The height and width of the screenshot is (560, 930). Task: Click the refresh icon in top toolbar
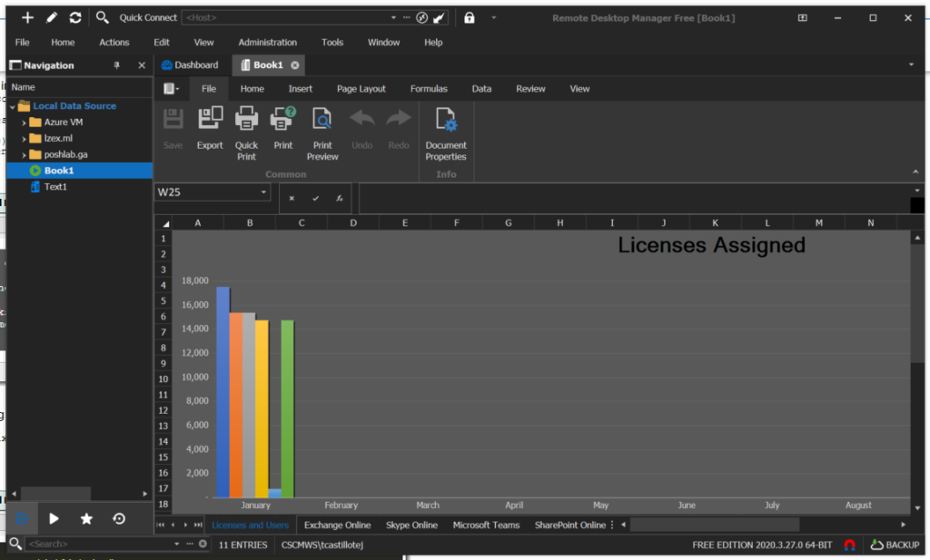click(x=75, y=17)
